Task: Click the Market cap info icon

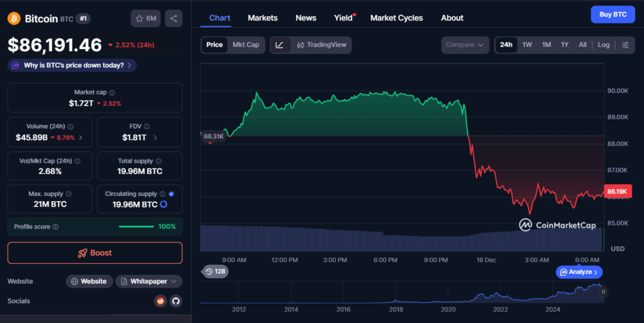Action: coord(112,92)
